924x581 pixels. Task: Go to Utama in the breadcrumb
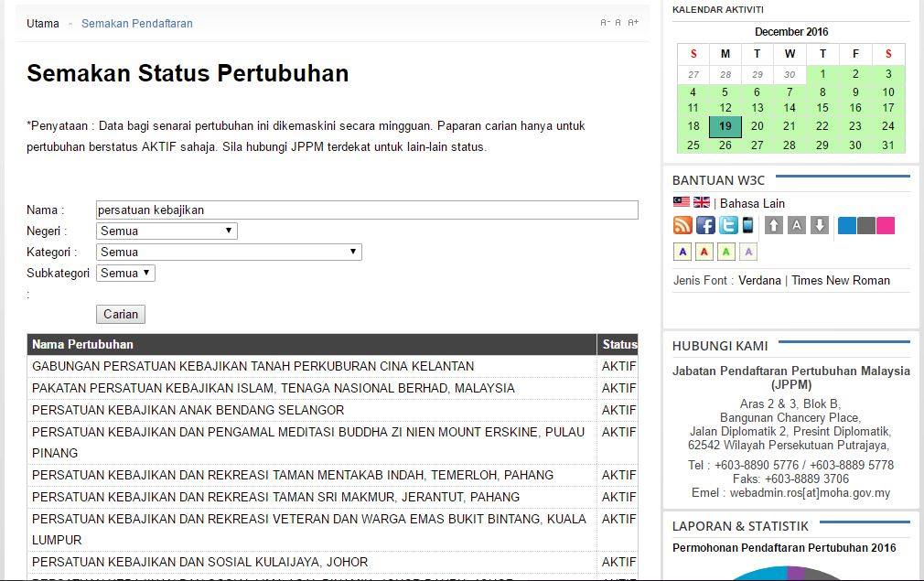(43, 24)
